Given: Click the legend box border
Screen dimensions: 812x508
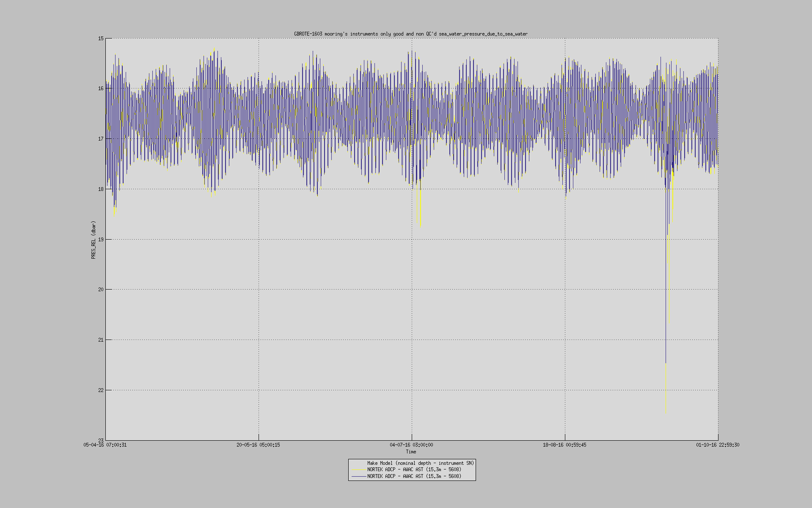Looking at the screenshot, I should pyautogui.click(x=413, y=458).
